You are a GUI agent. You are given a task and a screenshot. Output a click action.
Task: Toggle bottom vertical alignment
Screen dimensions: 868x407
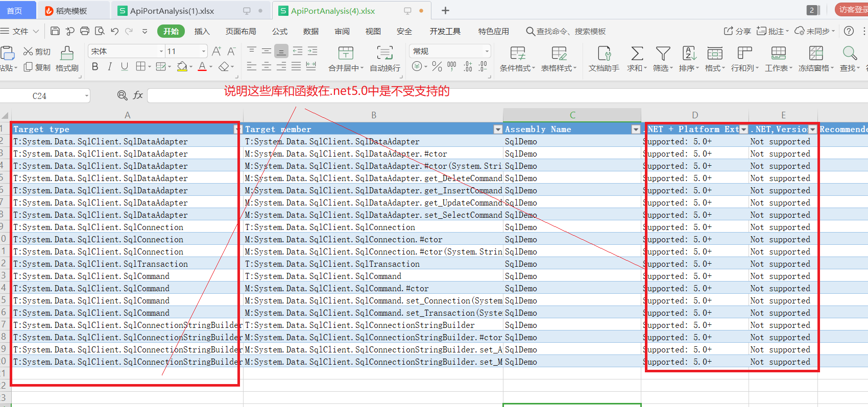[281, 51]
